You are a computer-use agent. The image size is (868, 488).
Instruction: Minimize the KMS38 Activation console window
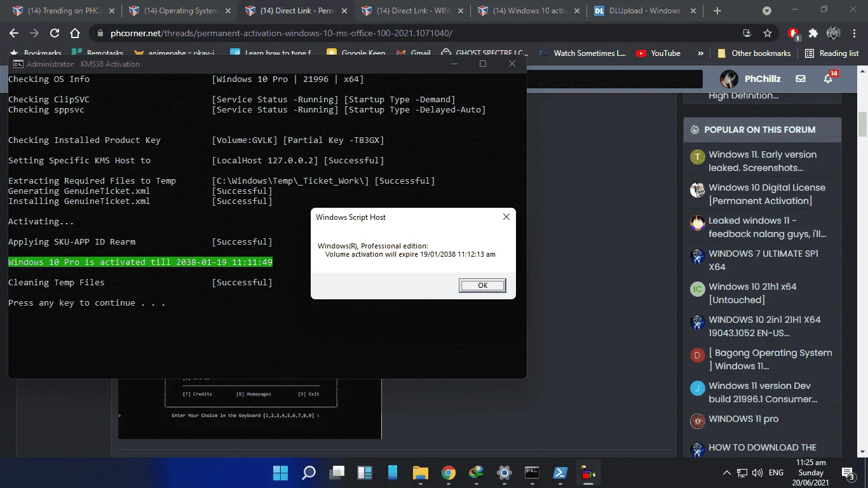point(454,64)
